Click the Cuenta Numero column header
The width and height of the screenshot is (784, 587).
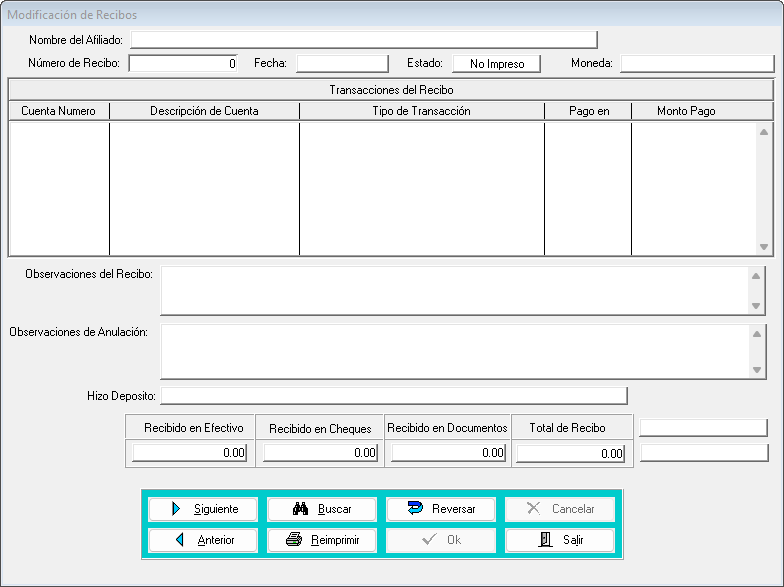(x=59, y=111)
